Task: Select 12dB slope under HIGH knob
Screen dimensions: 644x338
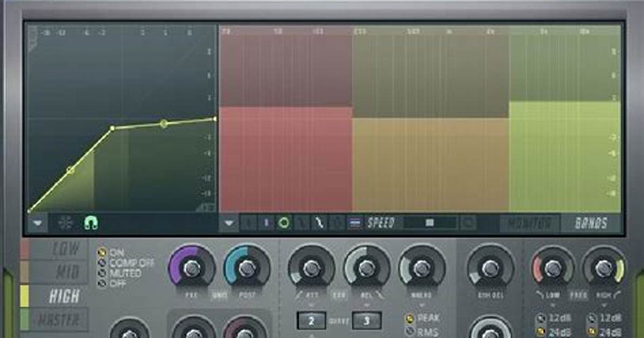Action: [x=604, y=318]
